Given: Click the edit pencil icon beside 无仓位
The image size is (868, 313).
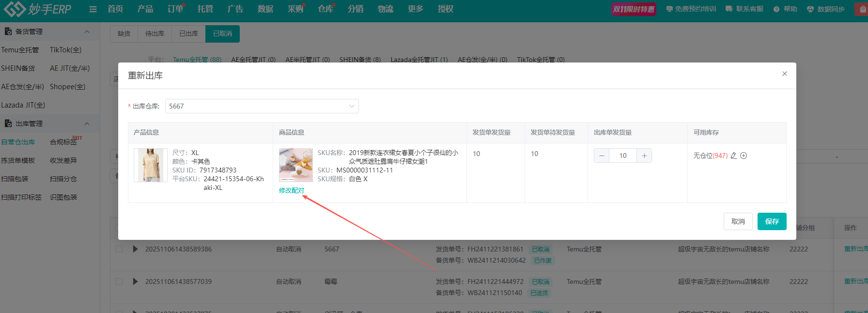Looking at the screenshot, I should coord(734,156).
